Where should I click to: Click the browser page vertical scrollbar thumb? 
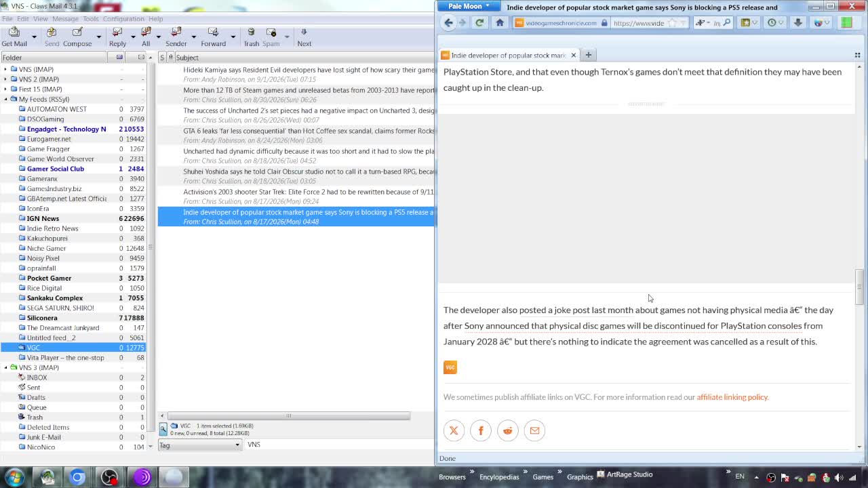[859, 287]
